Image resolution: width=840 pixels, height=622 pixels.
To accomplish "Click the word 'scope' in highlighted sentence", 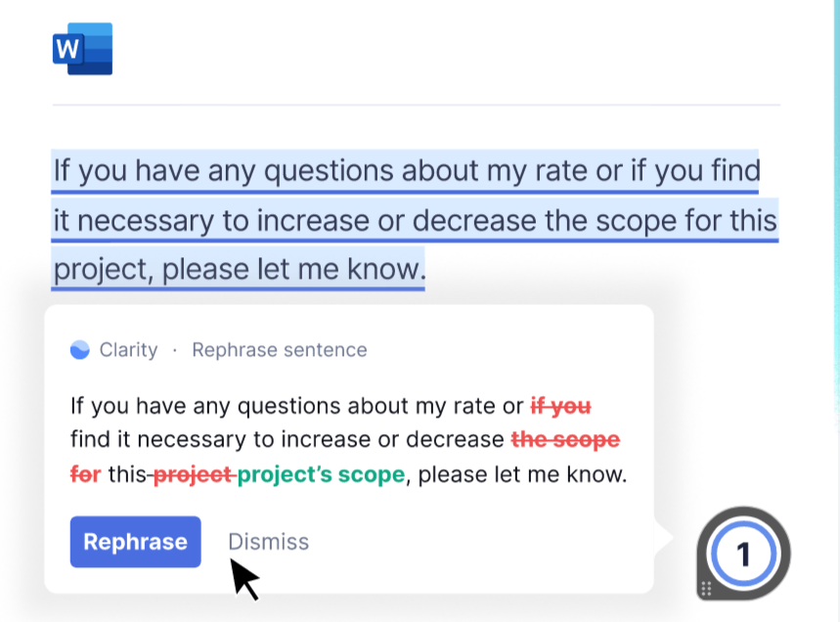I will point(637,222).
